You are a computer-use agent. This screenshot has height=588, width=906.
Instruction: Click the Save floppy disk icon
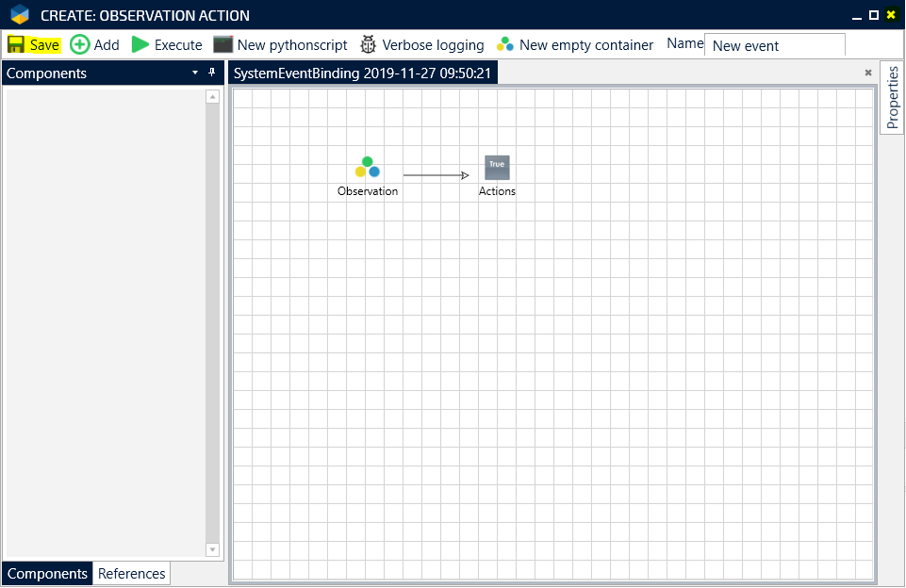point(16,45)
